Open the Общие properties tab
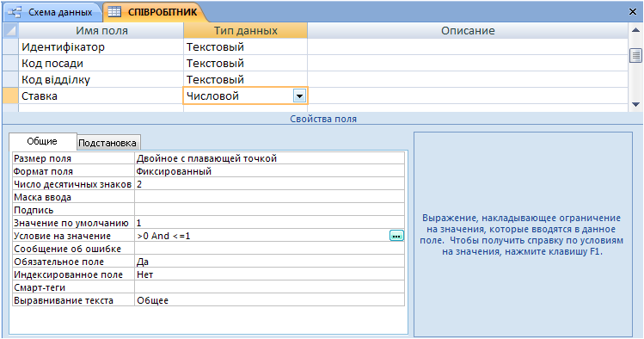 [42, 141]
